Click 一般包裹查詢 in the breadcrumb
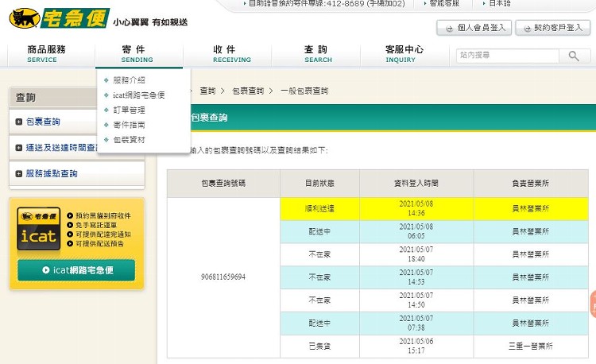Image resolution: width=596 pixels, height=364 pixels. click(x=304, y=91)
